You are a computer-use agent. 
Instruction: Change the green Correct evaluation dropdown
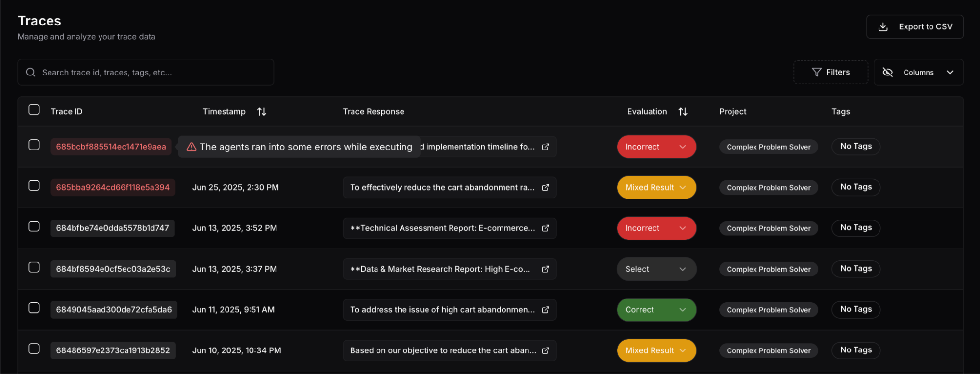click(656, 310)
